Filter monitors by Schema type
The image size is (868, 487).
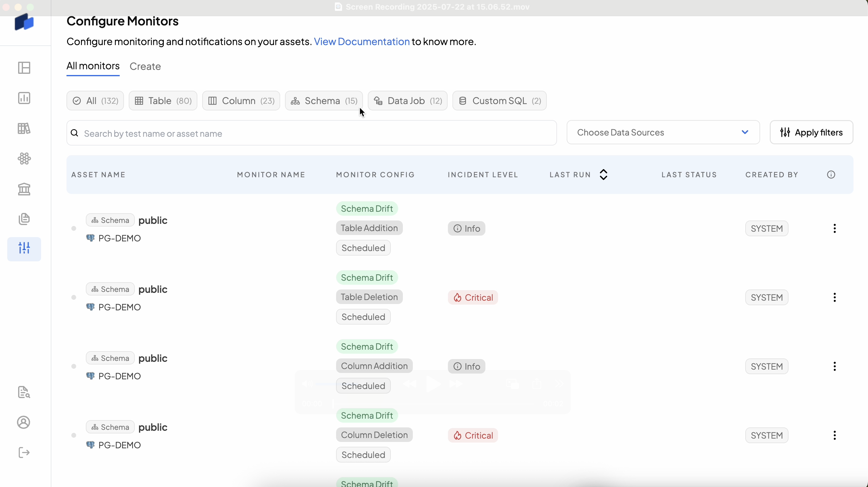coord(324,101)
